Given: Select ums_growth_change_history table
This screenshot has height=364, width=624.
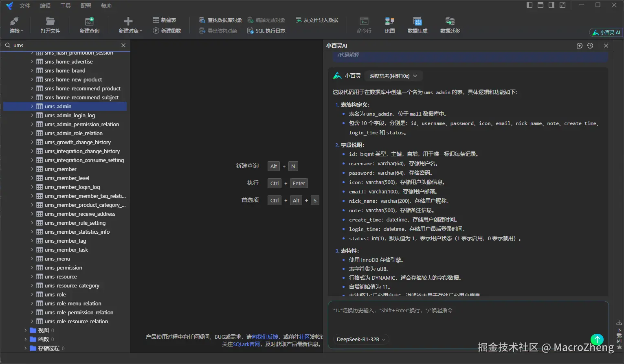Looking at the screenshot, I should [x=78, y=142].
